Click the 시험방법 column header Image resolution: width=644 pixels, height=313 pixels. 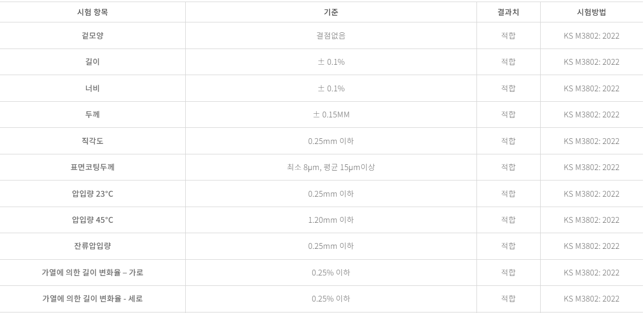591,12
